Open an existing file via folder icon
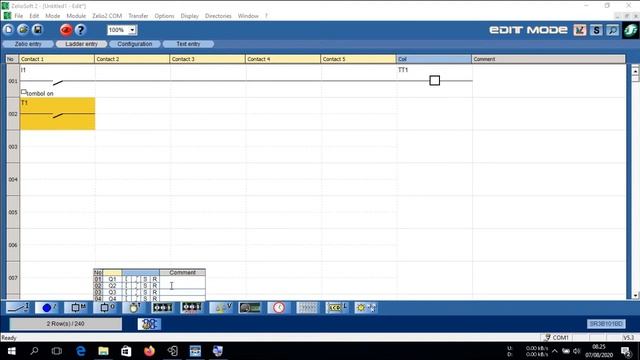The image size is (640, 360). (x=23, y=30)
